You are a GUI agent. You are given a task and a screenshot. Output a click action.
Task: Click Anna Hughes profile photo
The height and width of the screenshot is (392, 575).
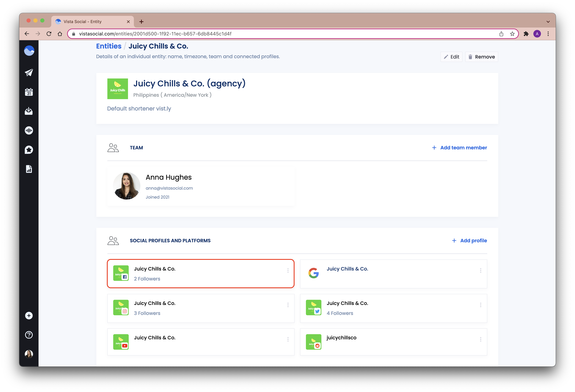(x=126, y=186)
